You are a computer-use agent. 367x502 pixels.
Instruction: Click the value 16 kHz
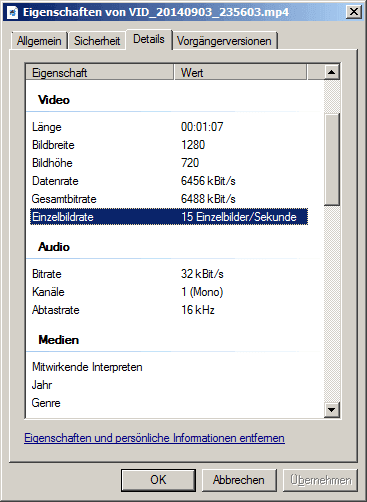(x=198, y=310)
